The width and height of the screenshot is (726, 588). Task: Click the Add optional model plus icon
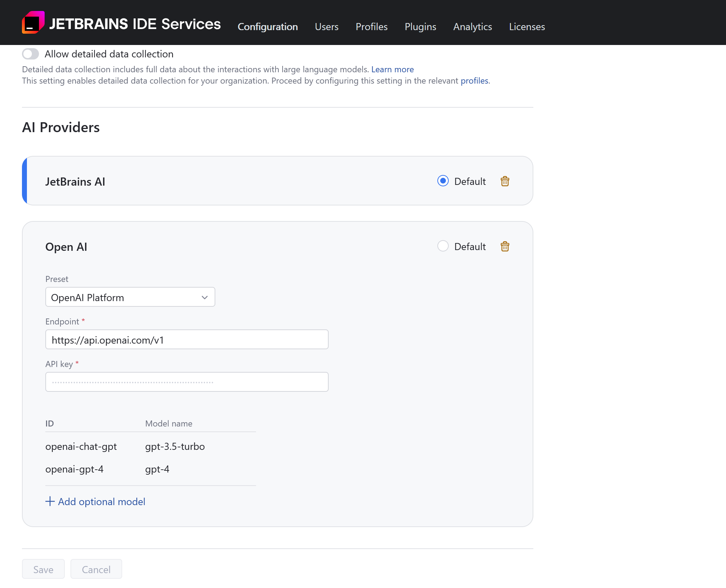click(x=50, y=501)
